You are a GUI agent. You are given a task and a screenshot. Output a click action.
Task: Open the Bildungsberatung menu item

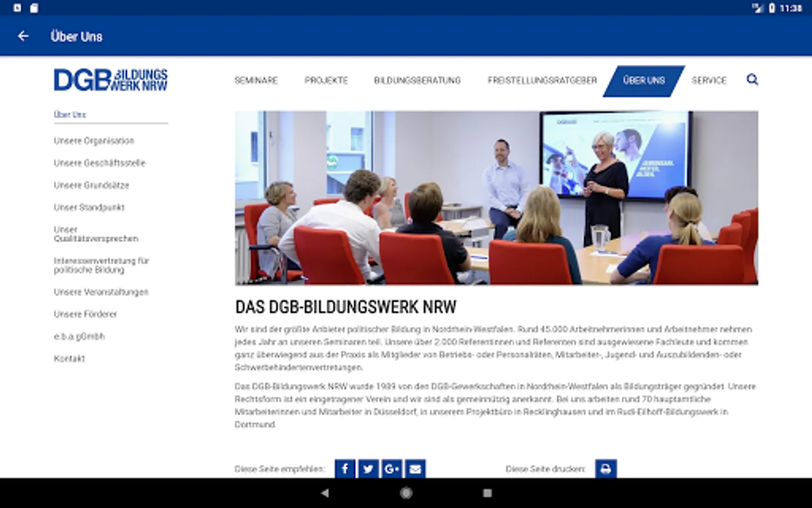(x=417, y=80)
